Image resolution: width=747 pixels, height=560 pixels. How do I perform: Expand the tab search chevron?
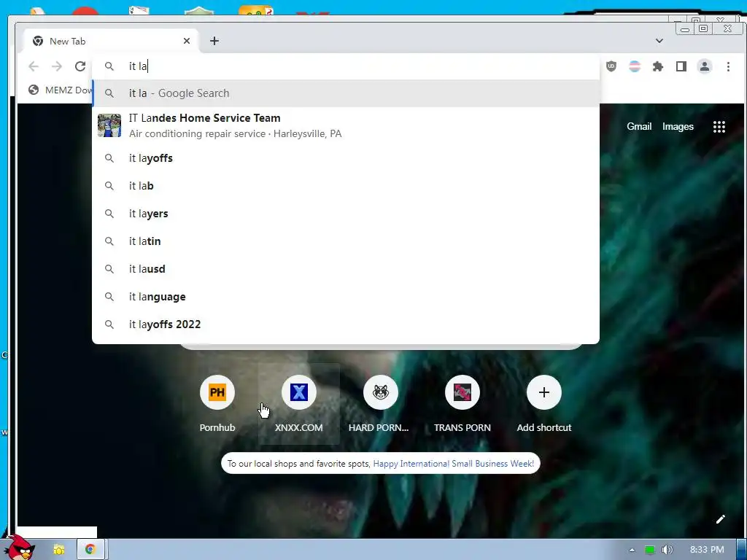click(659, 41)
